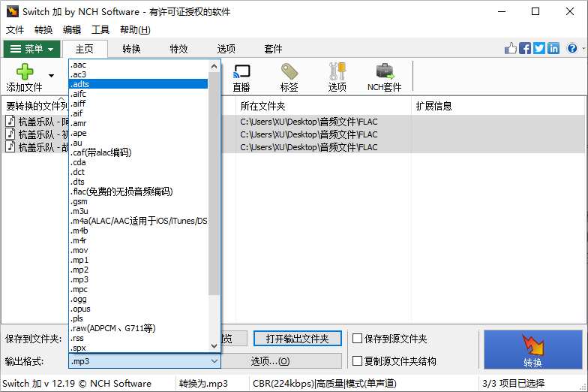Pick .cda from format list
Viewport: 588px width, 392px height.
138,162
